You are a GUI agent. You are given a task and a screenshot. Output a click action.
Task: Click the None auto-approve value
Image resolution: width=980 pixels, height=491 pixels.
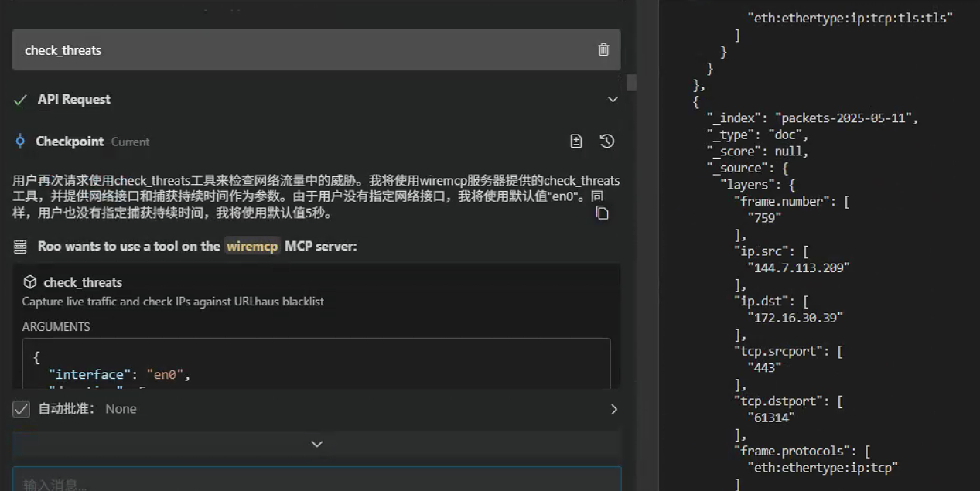click(x=121, y=409)
